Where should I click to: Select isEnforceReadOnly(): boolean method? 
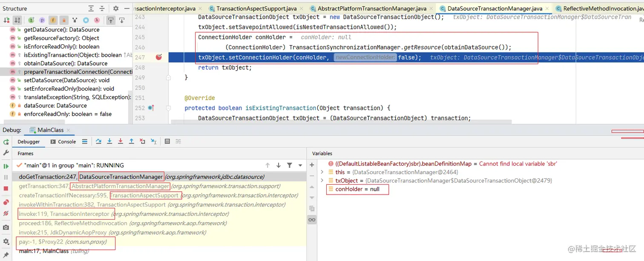(x=61, y=47)
